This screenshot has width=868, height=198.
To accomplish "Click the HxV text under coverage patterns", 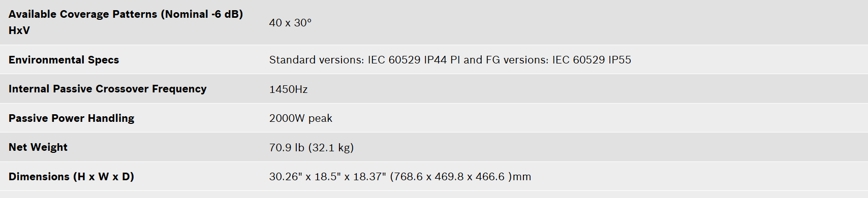I will [19, 30].
